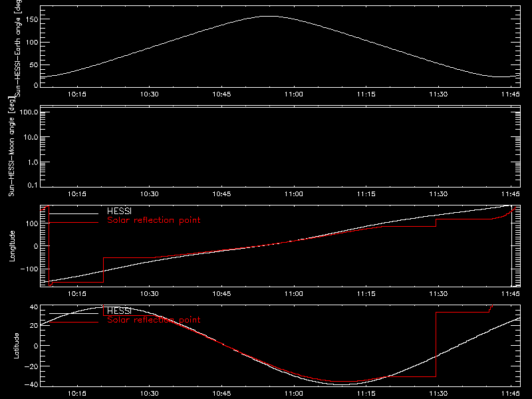The width and height of the screenshot is (532, 399).
Task: Click '10:15' time tick under Moon angle plot
Action: tap(77, 194)
